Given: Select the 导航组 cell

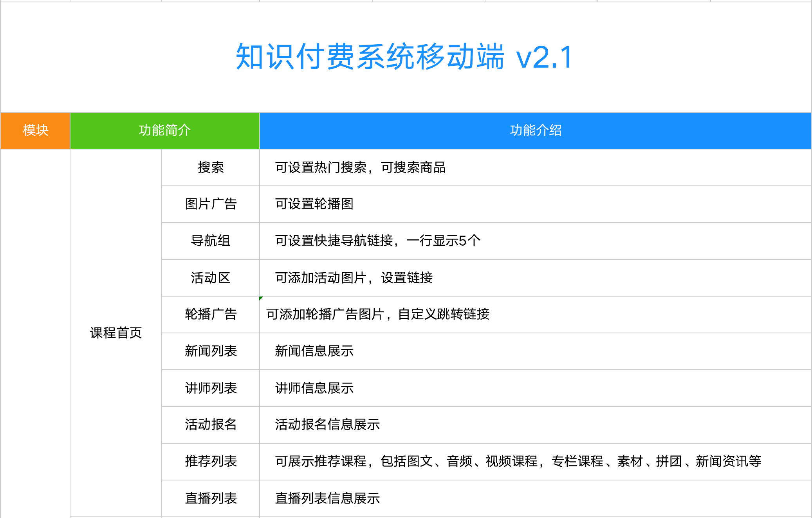Looking at the screenshot, I should [211, 241].
